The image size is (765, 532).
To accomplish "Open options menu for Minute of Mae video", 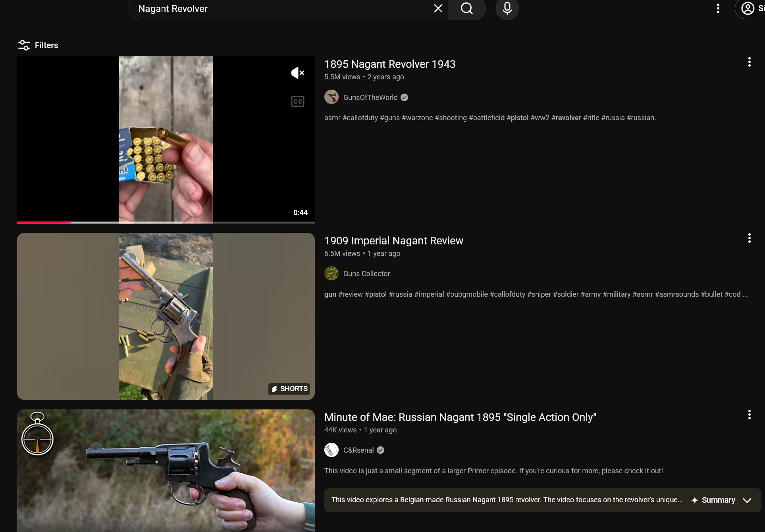I will tap(749, 415).
